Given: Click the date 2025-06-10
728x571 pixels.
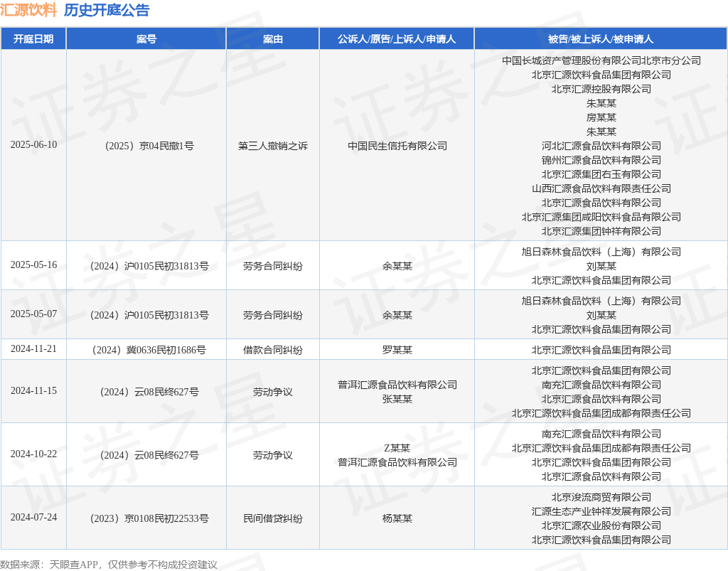Looking at the screenshot, I should click(x=34, y=145).
